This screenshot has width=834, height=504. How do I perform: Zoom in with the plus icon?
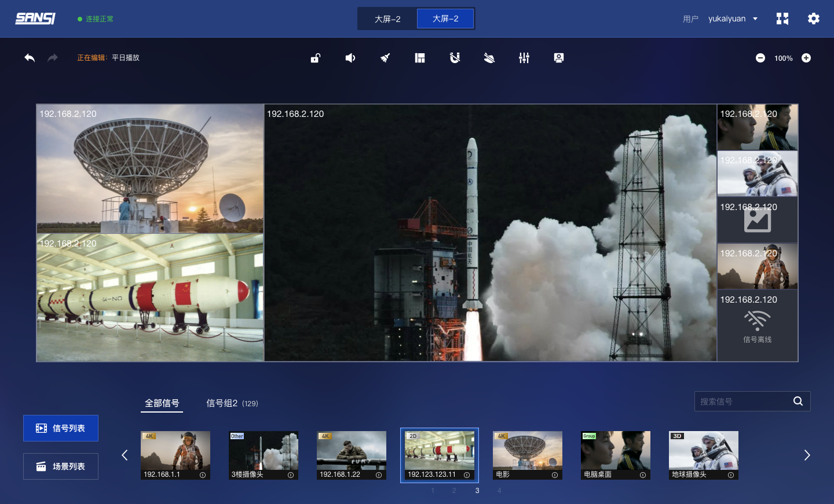[806, 58]
